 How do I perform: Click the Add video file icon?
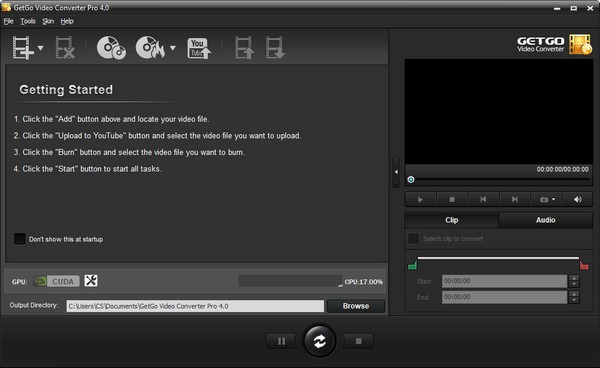click(23, 48)
